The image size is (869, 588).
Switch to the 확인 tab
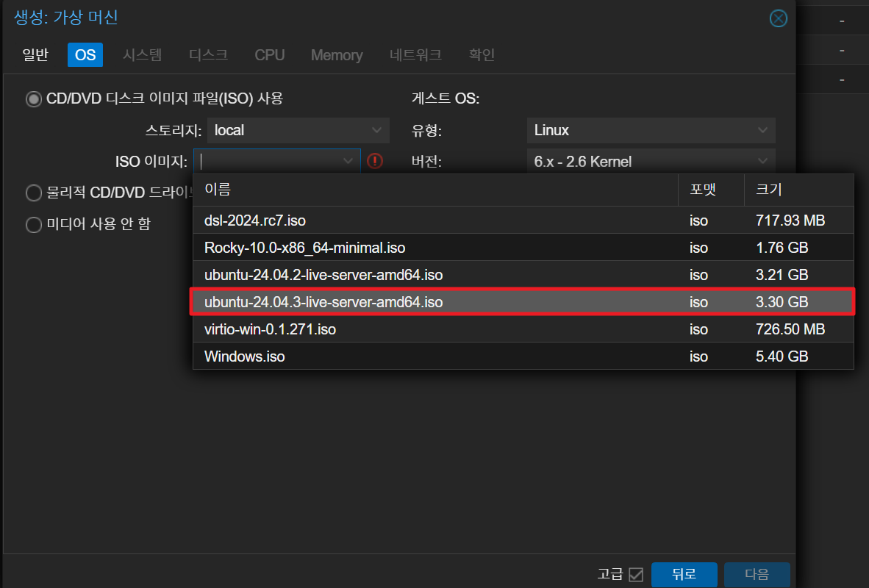click(x=482, y=55)
